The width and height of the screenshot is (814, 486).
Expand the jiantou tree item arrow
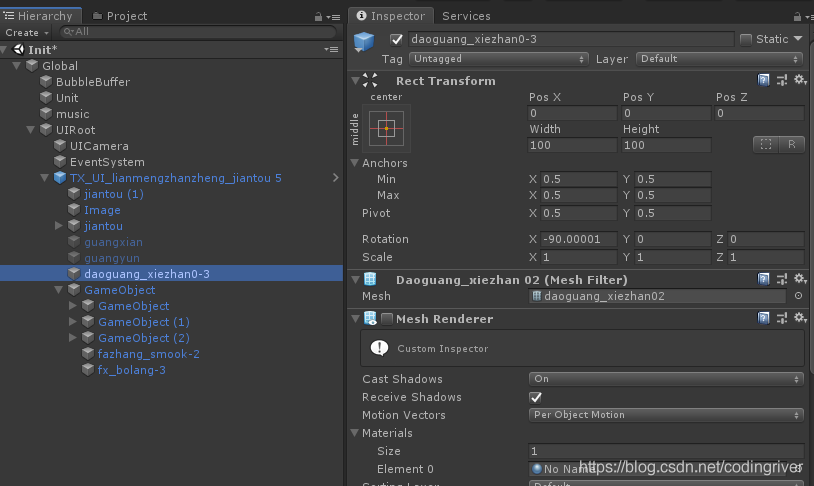click(59, 226)
